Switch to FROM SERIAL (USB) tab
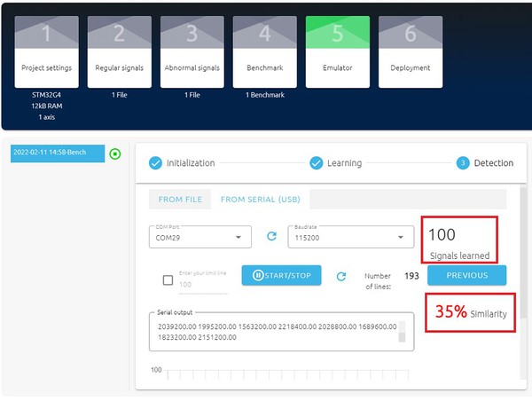The image size is (532, 409). (x=260, y=200)
